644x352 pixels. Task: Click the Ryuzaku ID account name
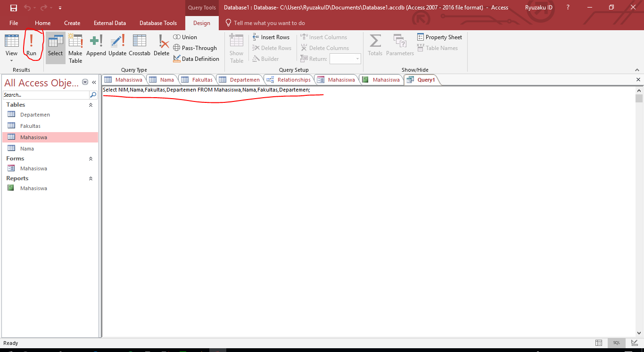point(539,8)
